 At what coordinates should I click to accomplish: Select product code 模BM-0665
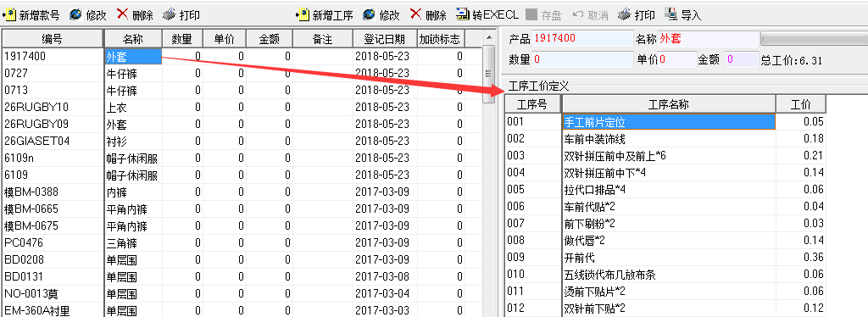click(x=31, y=209)
